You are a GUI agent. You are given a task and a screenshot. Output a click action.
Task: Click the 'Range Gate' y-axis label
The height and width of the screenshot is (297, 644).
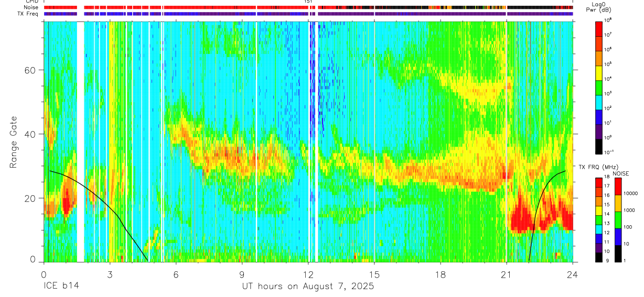(13, 142)
